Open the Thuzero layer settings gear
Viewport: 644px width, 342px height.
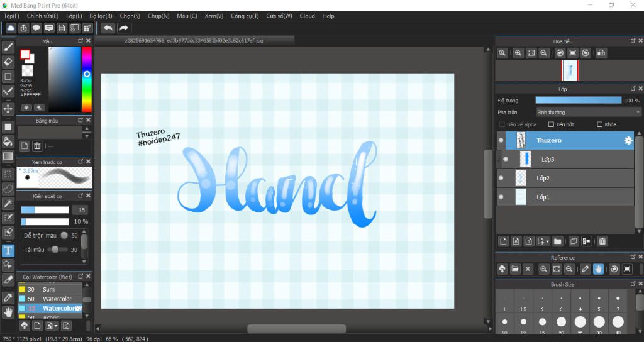[628, 140]
